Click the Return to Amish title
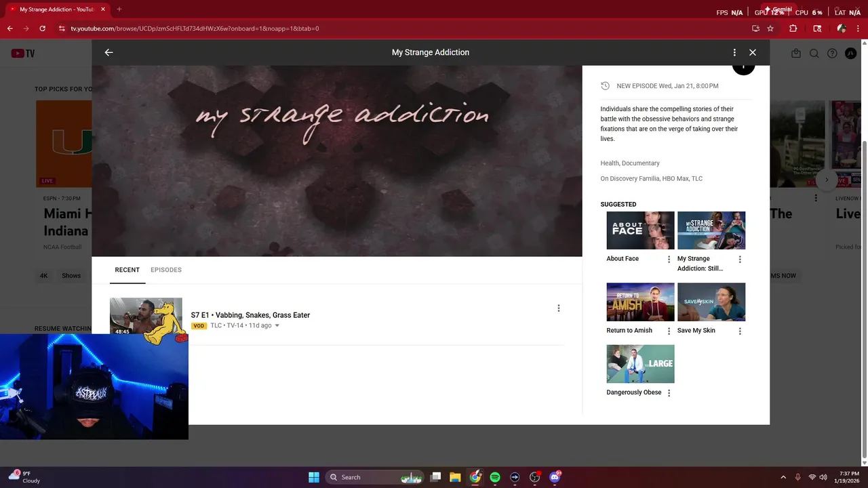 (x=629, y=331)
